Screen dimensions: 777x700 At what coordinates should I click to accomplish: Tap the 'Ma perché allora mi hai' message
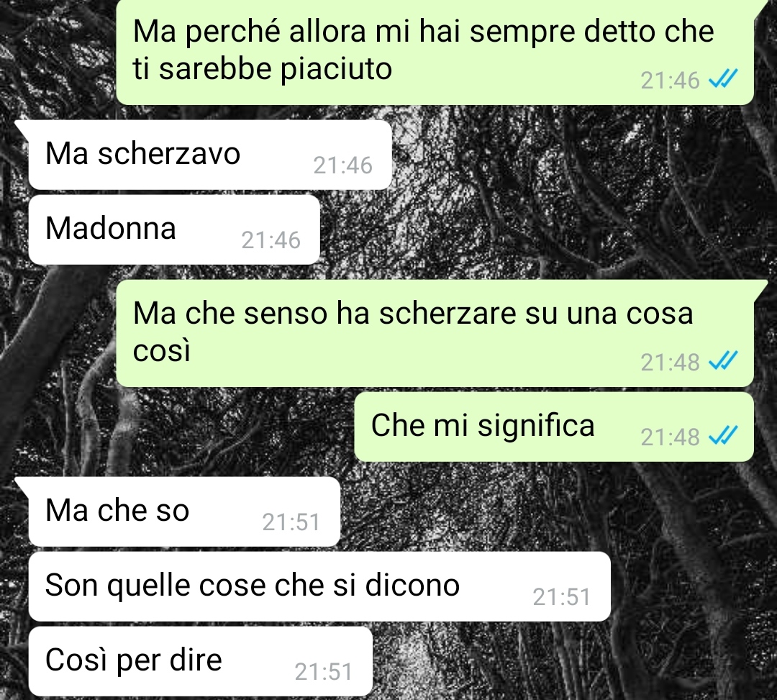tap(435, 52)
